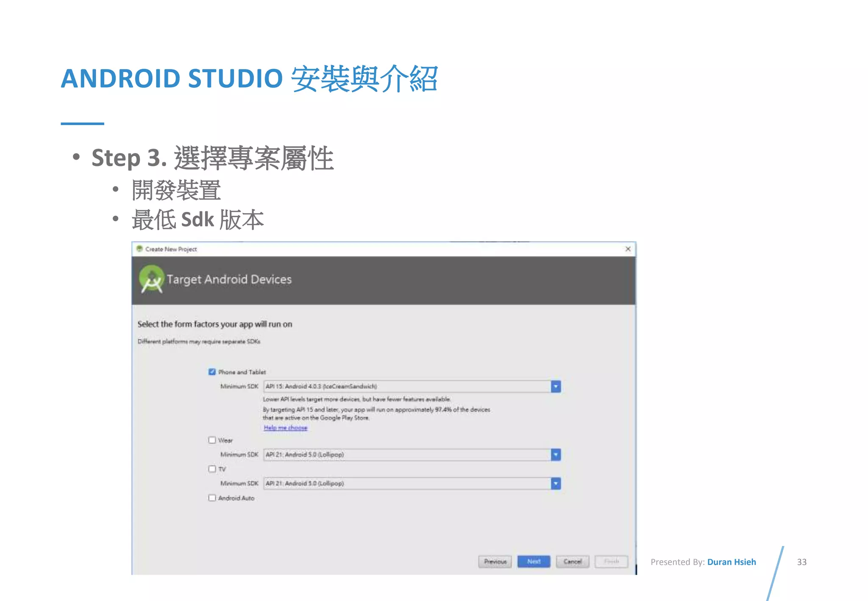868x601 pixels.
Task: Uncheck the Phone and Tablet checkbox
Action: (212, 372)
